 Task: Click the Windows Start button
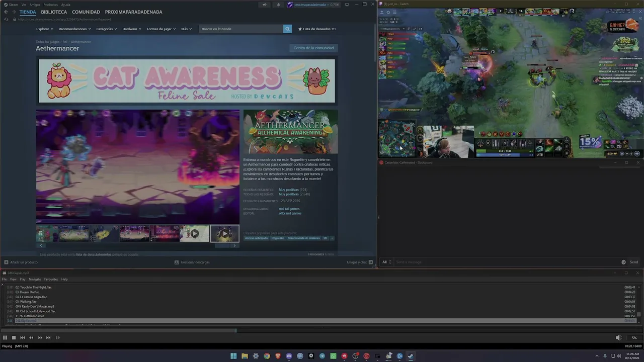233,356
